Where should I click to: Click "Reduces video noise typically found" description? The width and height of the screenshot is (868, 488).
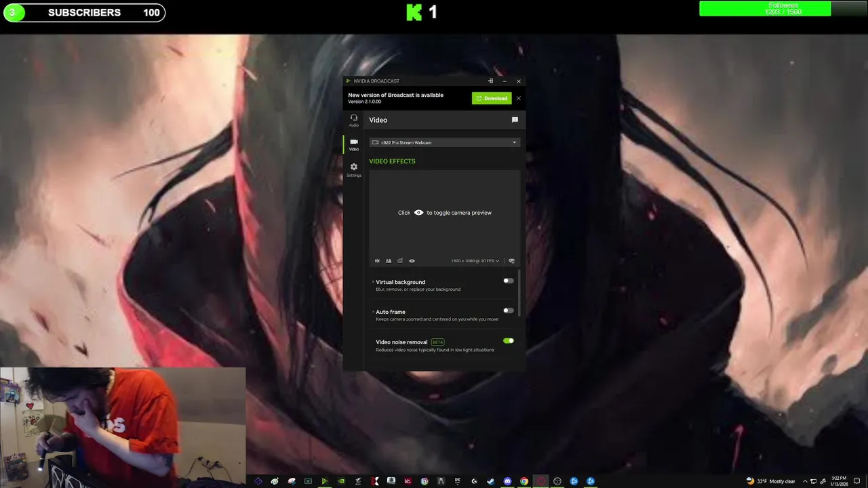click(x=435, y=350)
